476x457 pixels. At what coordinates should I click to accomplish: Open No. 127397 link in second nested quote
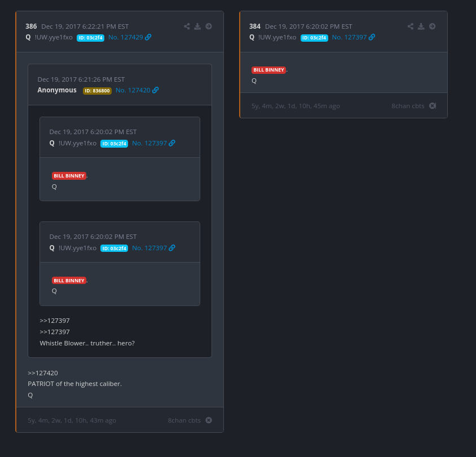tap(149, 248)
